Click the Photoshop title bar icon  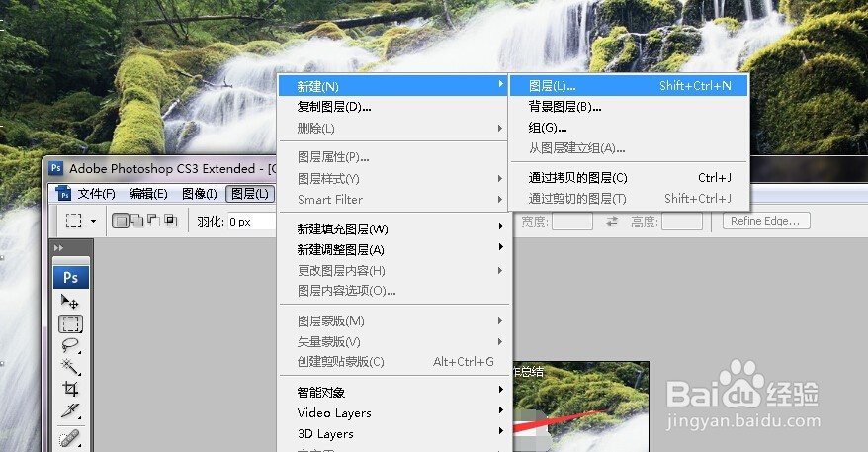click(56, 168)
